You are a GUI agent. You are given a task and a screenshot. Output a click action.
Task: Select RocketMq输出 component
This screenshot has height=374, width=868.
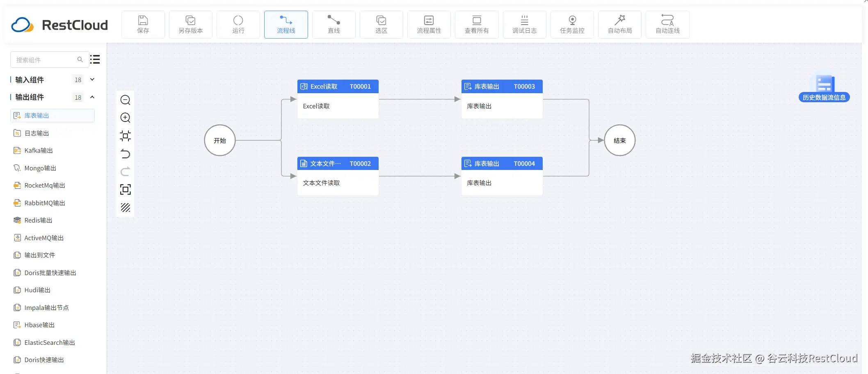53,185
